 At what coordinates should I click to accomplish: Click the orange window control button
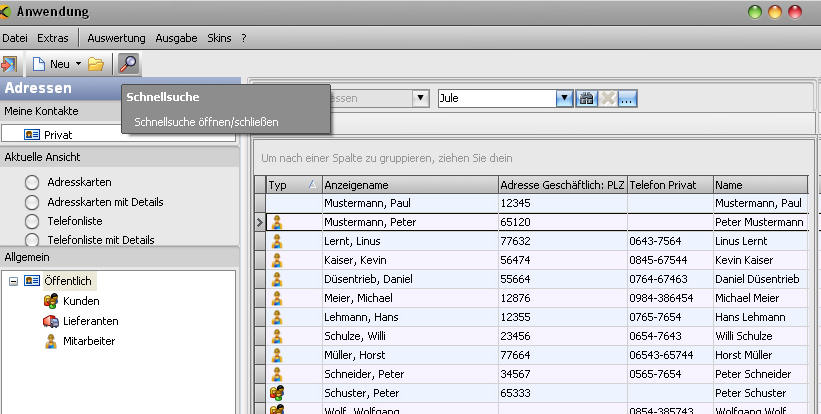(775, 12)
